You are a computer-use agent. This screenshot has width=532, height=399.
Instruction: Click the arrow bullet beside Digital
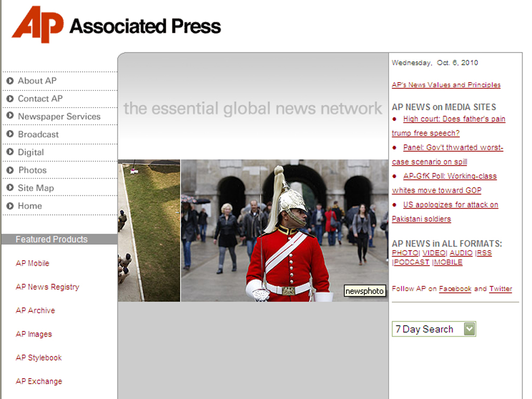[x=10, y=152]
